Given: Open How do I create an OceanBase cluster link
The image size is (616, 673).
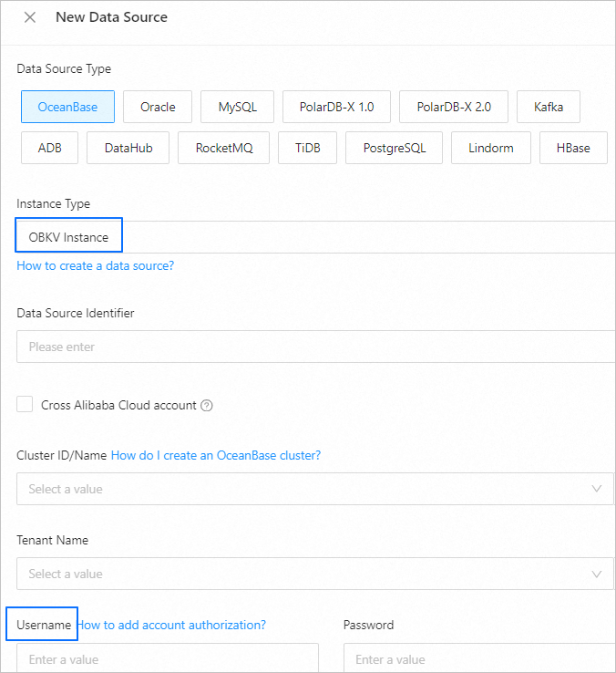Looking at the screenshot, I should (216, 455).
